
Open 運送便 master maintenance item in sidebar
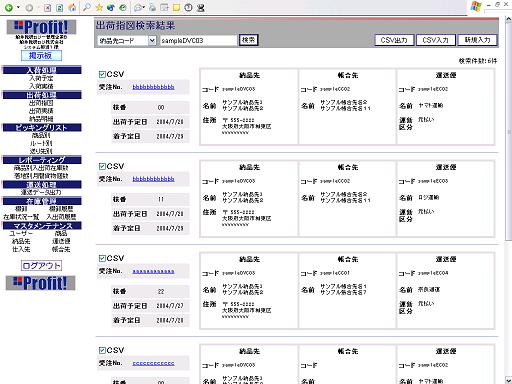61,241
